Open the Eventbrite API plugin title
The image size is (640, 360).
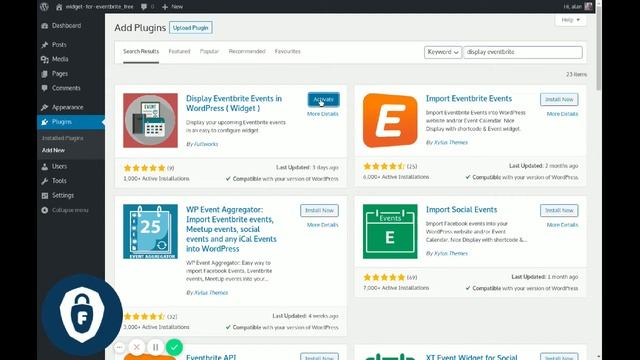(x=211, y=357)
